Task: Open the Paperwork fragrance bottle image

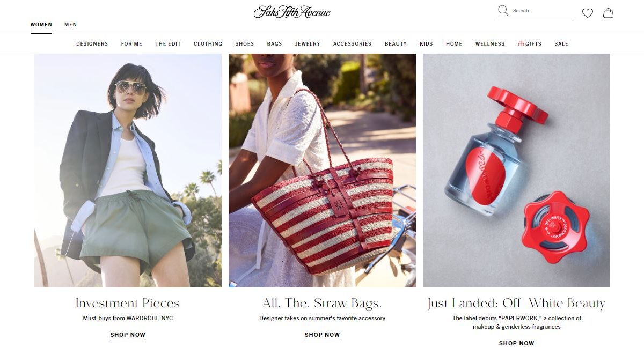Action: [x=516, y=171]
